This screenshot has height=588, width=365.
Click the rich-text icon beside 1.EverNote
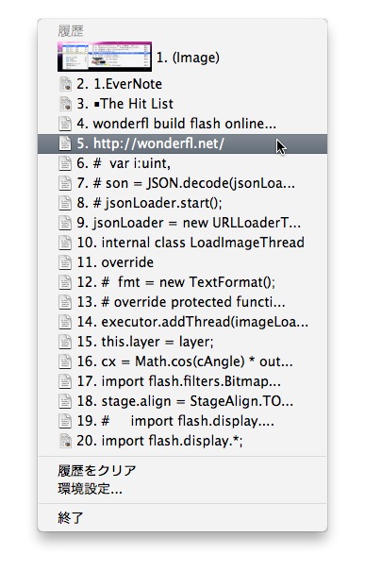65,84
